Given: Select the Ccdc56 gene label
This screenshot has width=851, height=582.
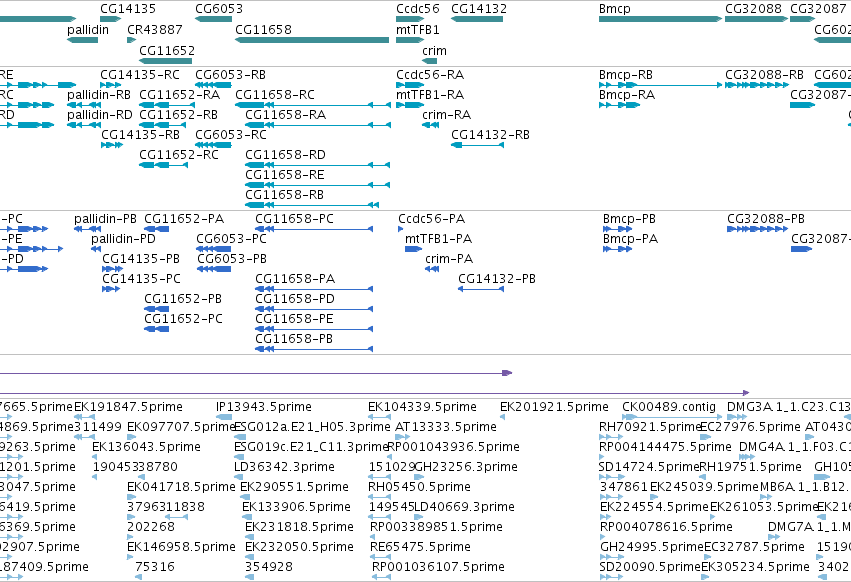Looking at the screenshot, I should click(418, 9).
